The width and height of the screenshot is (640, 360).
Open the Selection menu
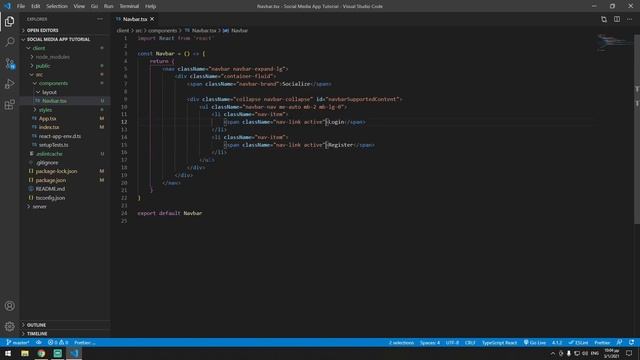point(57,6)
